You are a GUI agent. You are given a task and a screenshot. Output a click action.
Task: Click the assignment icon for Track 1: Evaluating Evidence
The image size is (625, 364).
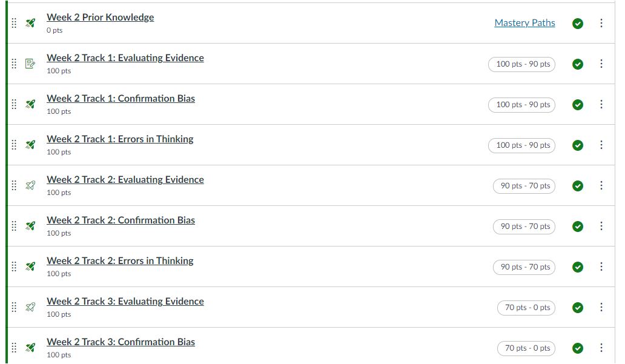tap(30, 63)
